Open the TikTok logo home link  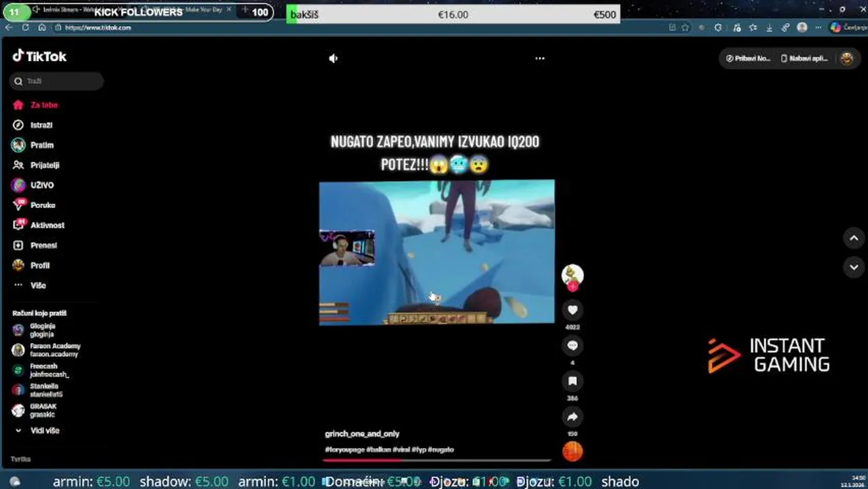point(39,56)
